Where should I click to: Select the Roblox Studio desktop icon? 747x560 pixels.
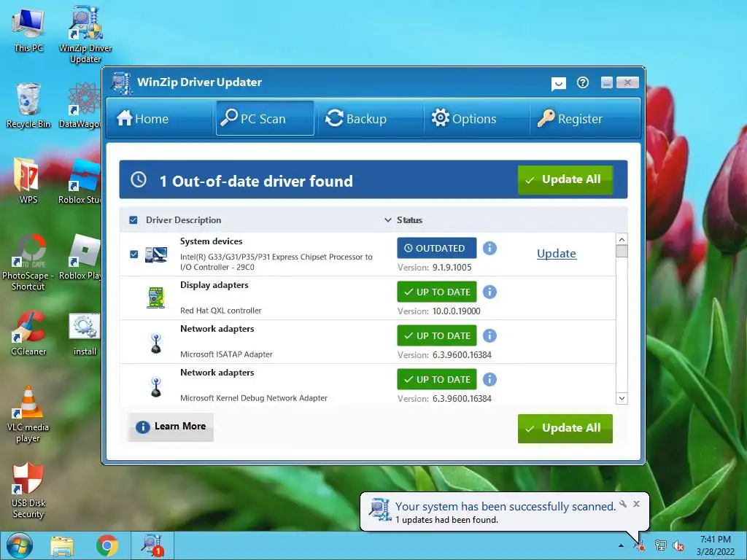coord(80,182)
